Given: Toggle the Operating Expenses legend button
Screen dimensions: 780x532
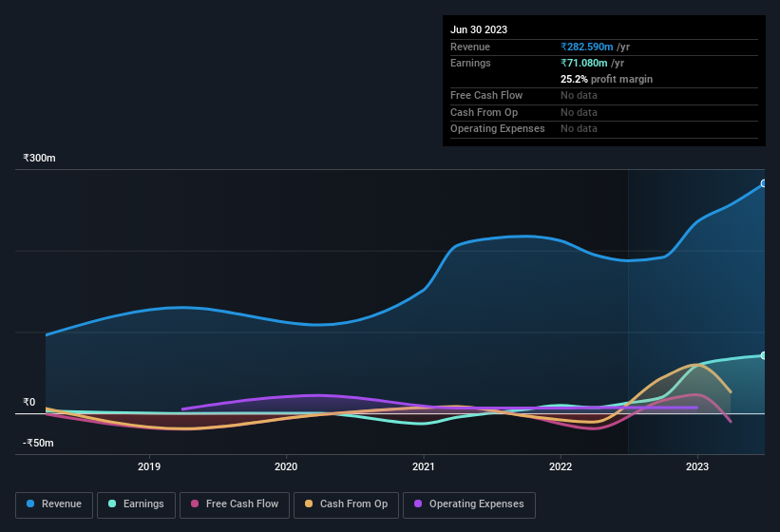Looking at the screenshot, I should coord(469,504).
